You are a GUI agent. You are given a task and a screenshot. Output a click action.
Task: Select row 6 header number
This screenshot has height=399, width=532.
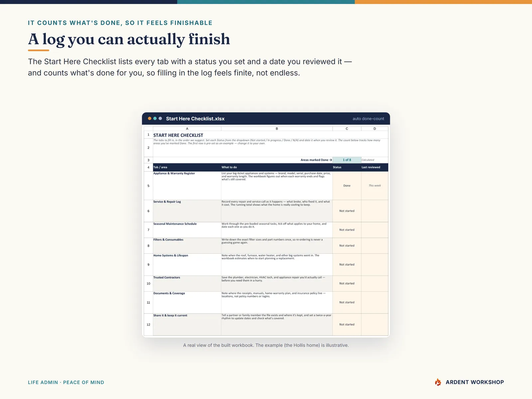point(148,211)
